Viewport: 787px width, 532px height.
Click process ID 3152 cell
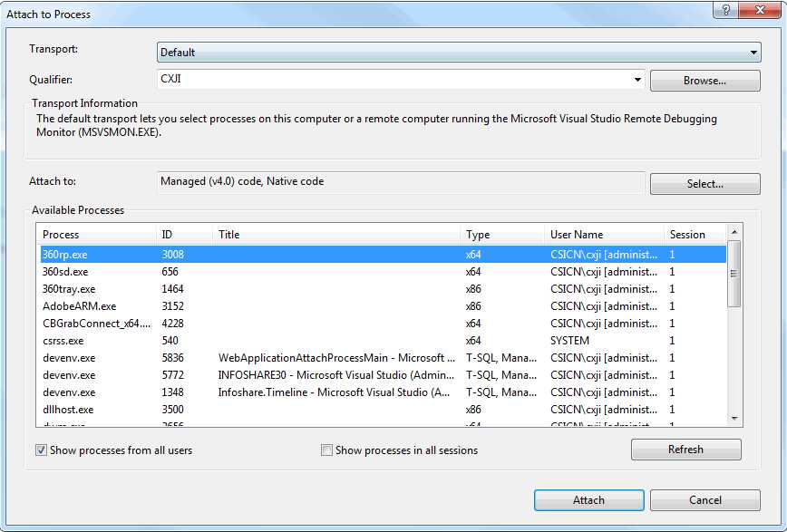click(x=172, y=306)
